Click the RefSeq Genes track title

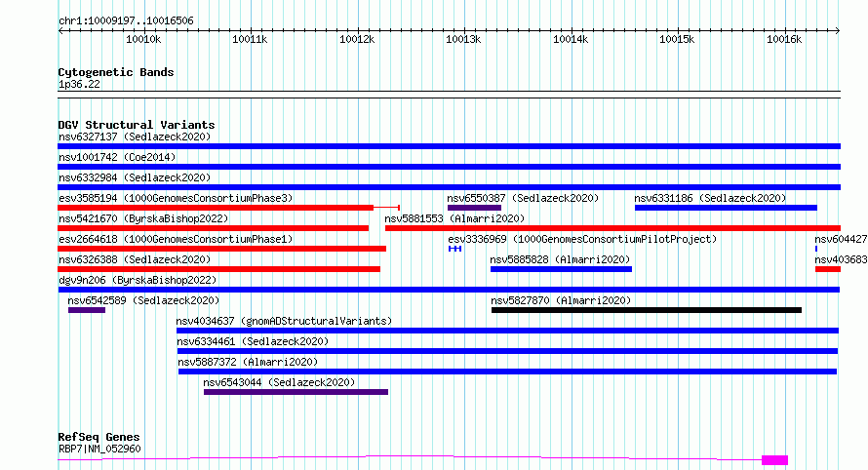click(99, 438)
